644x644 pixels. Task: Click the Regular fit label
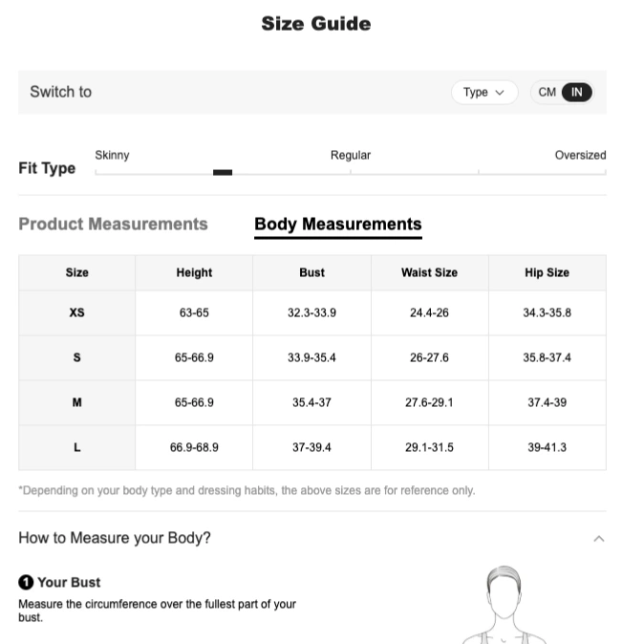point(351,155)
